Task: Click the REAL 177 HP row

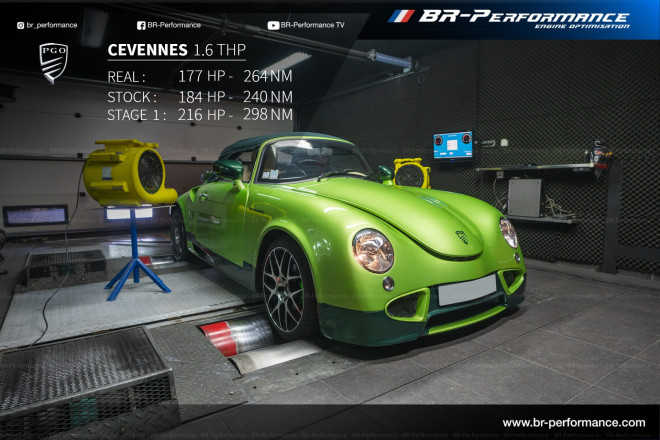Action: (x=200, y=77)
